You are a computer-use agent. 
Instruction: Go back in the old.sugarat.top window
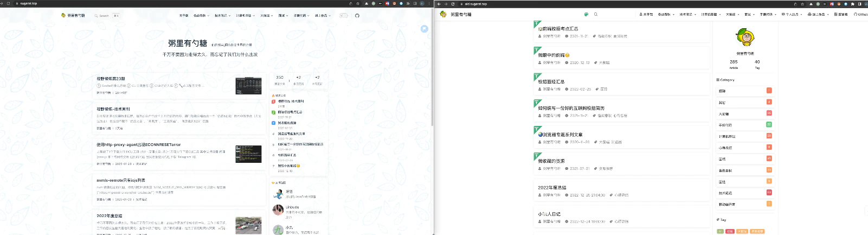pos(439,4)
